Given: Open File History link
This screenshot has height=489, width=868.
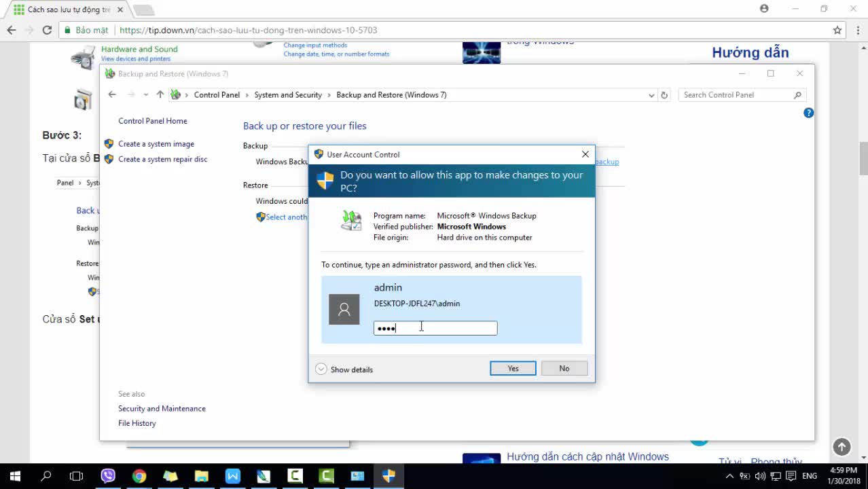Looking at the screenshot, I should [x=137, y=423].
